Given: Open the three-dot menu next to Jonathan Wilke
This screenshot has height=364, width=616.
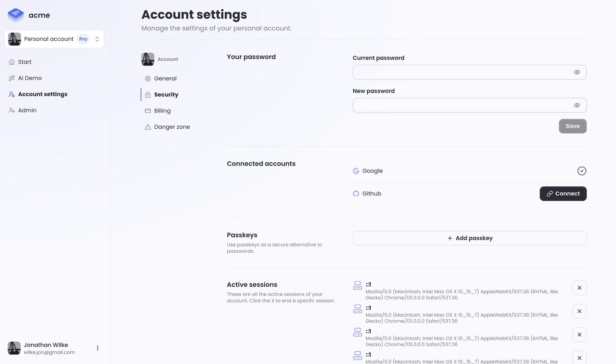Looking at the screenshot, I should 97,348.
